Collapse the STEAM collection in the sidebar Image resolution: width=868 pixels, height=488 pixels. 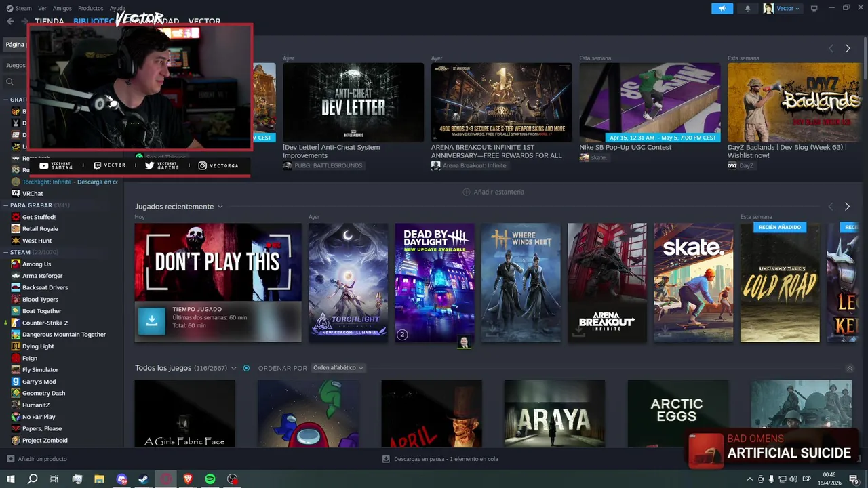pyautogui.click(x=6, y=252)
